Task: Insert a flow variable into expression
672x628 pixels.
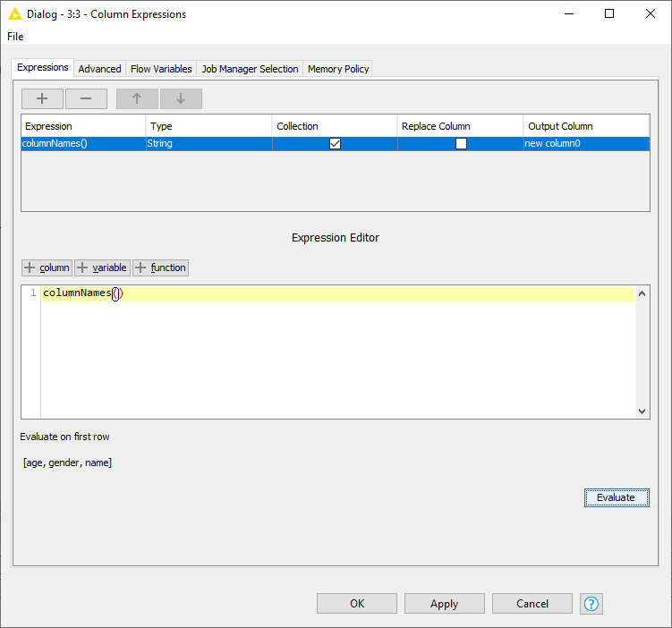Action: tap(102, 267)
